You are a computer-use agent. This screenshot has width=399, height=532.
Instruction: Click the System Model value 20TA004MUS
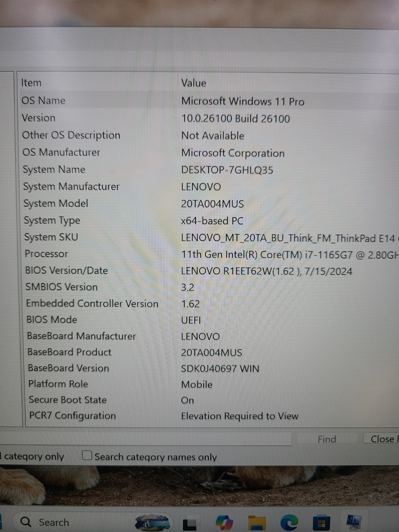[212, 204]
